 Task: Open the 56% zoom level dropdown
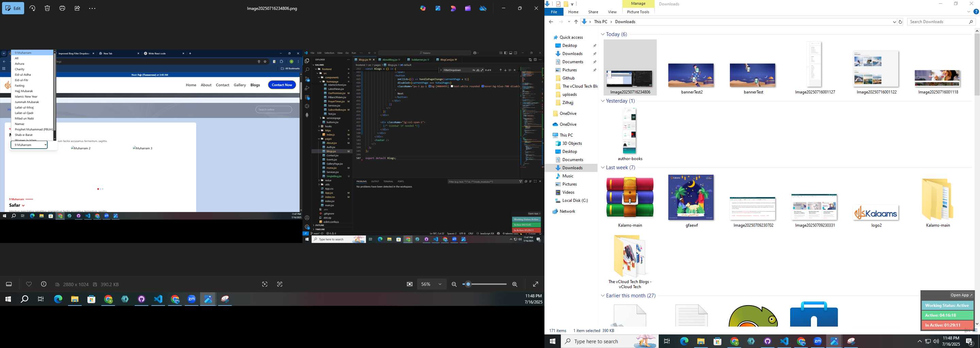tap(431, 284)
